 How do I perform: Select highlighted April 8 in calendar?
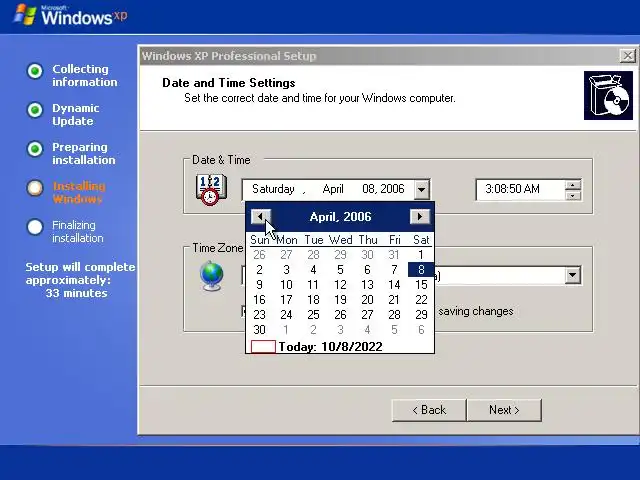(x=421, y=270)
